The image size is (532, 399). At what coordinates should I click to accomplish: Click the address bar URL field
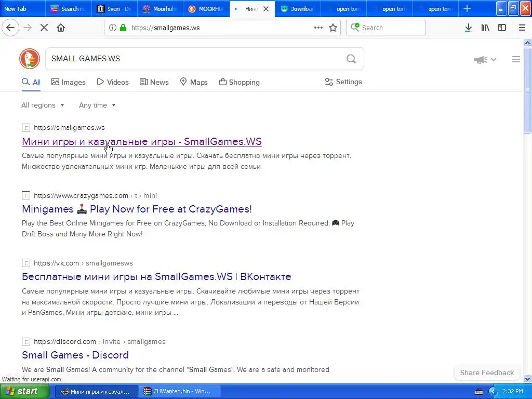(x=222, y=28)
